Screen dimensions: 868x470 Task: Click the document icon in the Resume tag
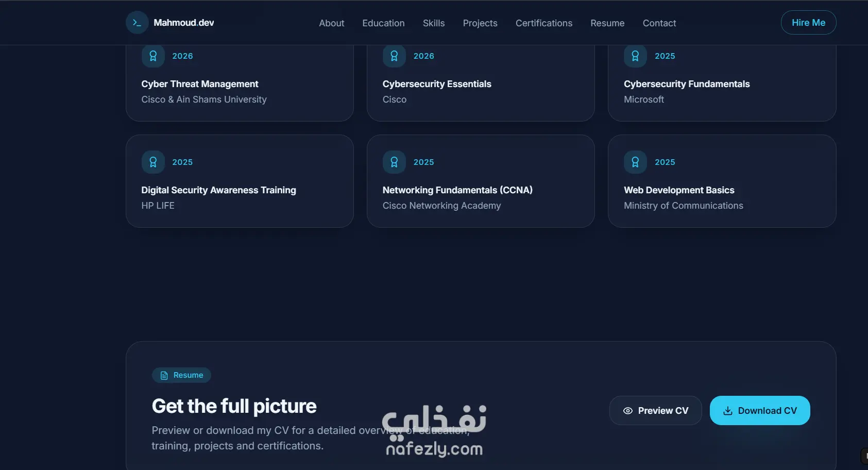click(x=164, y=375)
